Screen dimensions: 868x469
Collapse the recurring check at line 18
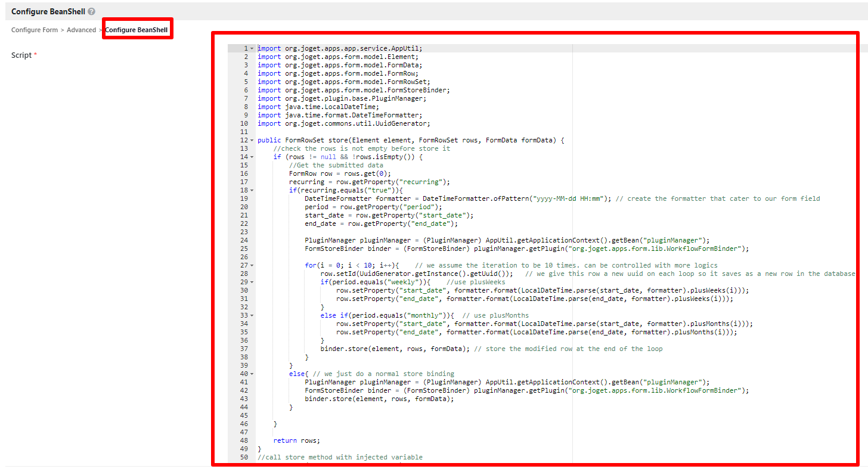point(252,190)
